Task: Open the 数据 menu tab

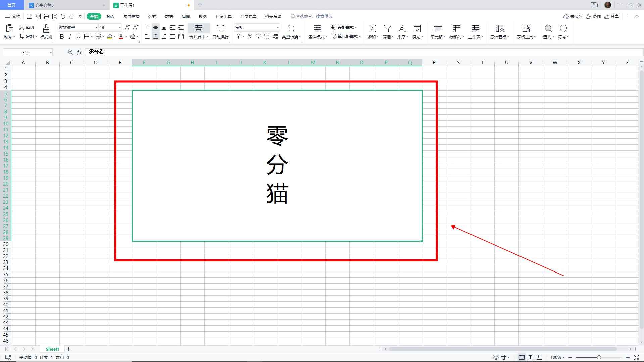Action: tap(169, 16)
